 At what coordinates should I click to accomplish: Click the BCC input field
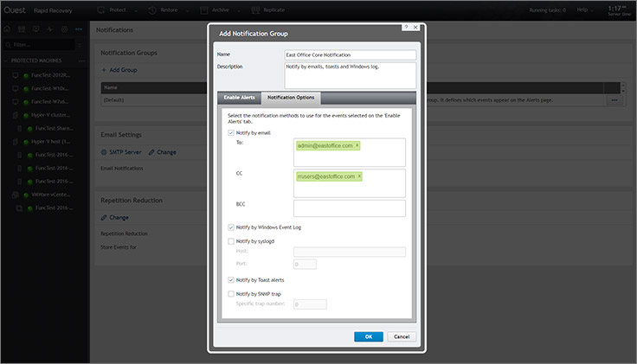pyautogui.click(x=350, y=208)
